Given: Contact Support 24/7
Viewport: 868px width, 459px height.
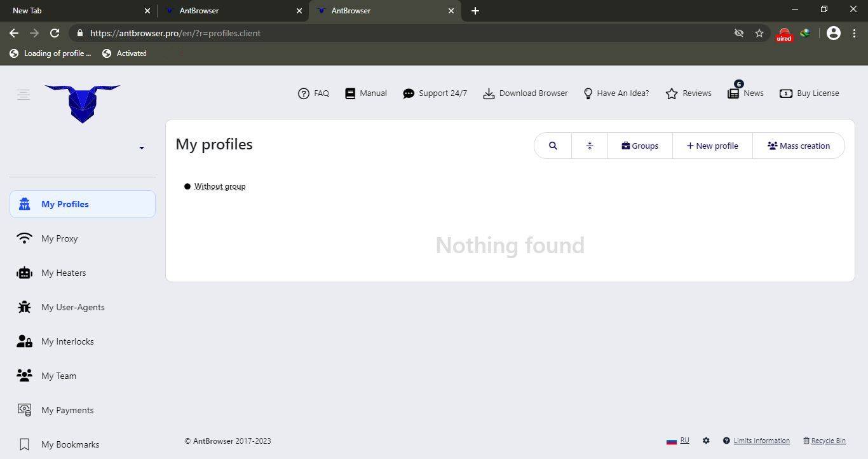Looking at the screenshot, I should tap(435, 93).
